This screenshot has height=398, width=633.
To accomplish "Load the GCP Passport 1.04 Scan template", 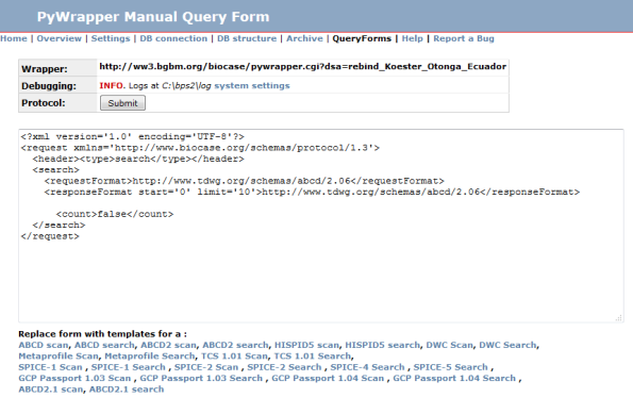I will 327,378.
